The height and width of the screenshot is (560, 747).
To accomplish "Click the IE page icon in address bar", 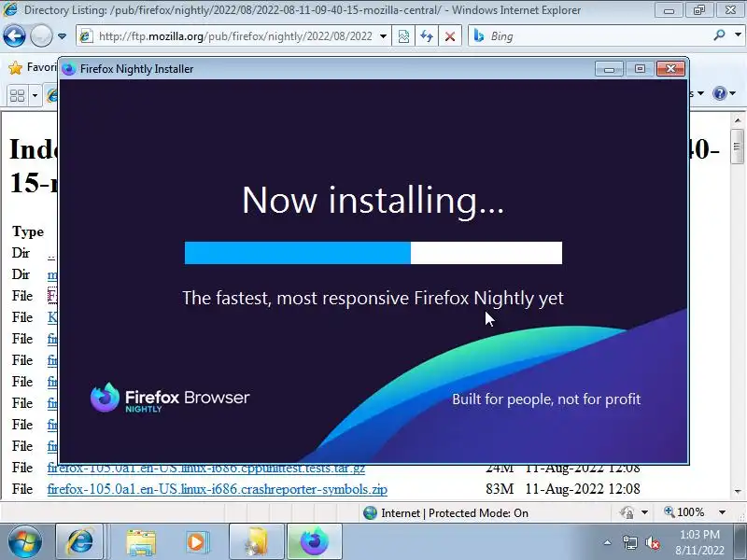I will 86,36.
